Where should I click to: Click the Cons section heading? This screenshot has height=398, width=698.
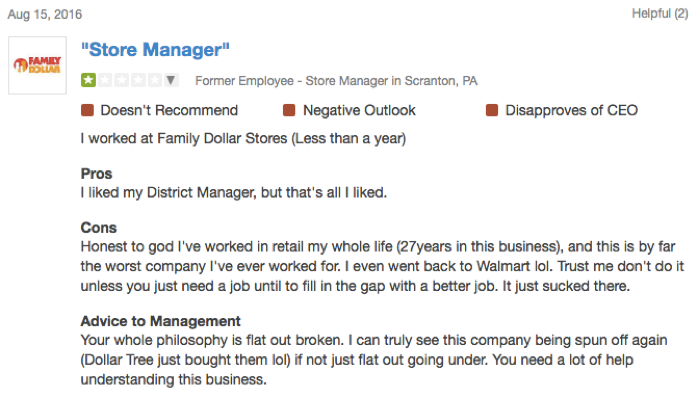(x=98, y=227)
